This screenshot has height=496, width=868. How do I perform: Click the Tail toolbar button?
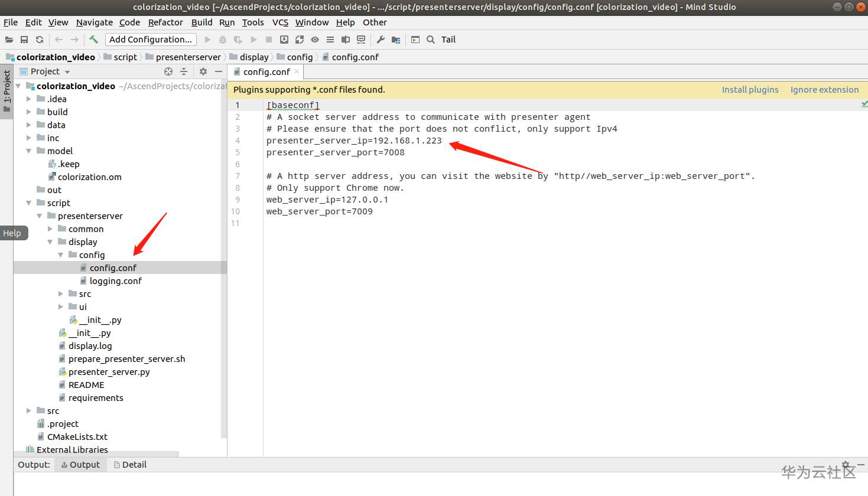click(448, 40)
